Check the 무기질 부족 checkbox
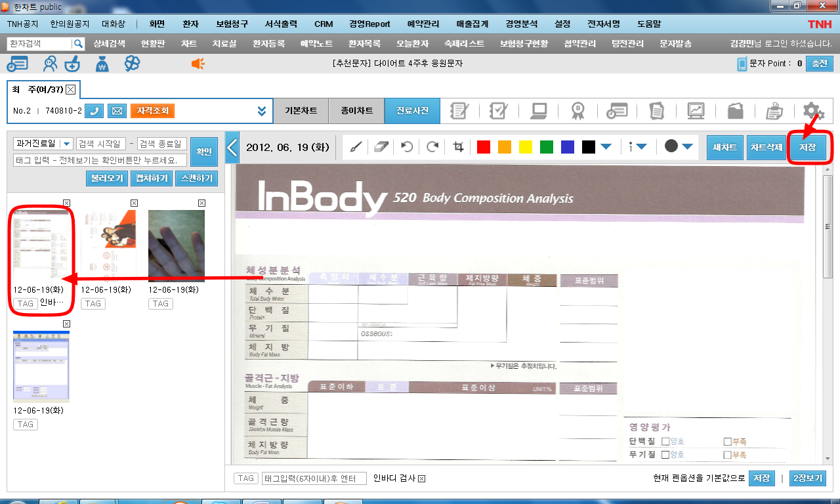 [x=727, y=455]
